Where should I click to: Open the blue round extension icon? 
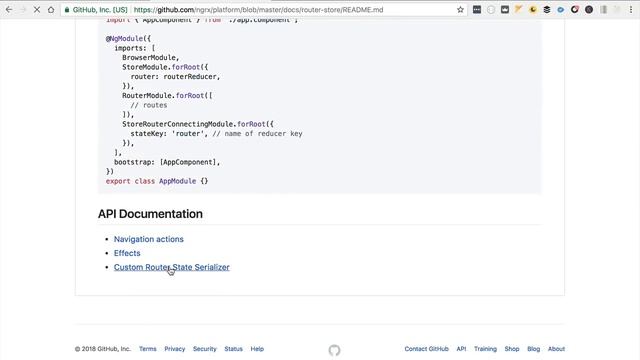[560, 9]
